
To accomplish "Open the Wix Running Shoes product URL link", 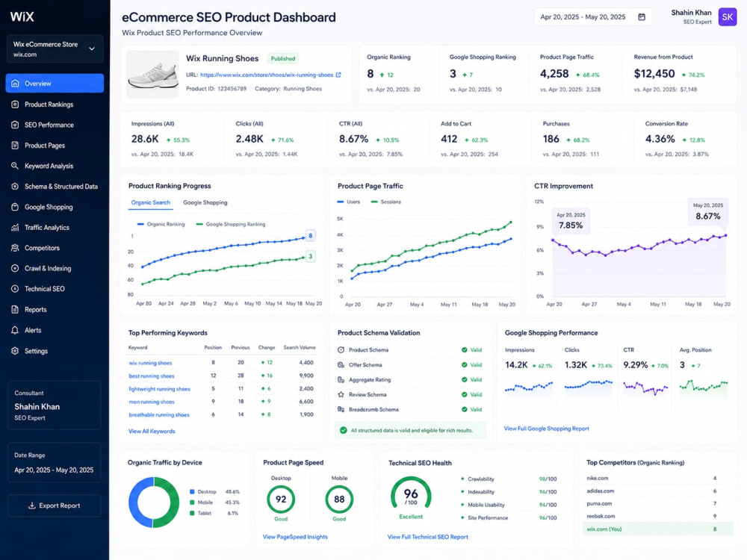I will [267, 75].
